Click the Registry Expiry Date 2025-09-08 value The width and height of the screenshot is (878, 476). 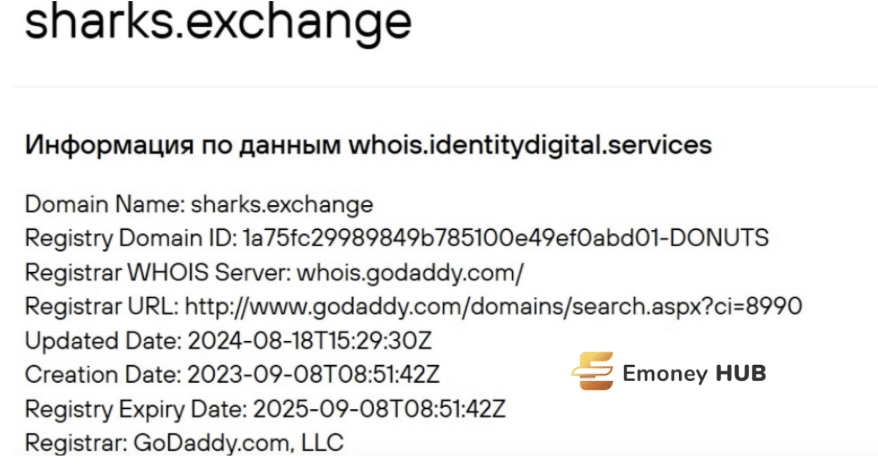pyautogui.click(x=379, y=409)
